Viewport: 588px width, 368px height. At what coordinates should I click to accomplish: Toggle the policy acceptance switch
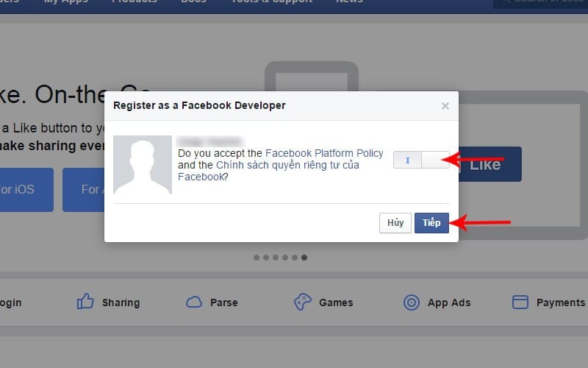(x=421, y=160)
